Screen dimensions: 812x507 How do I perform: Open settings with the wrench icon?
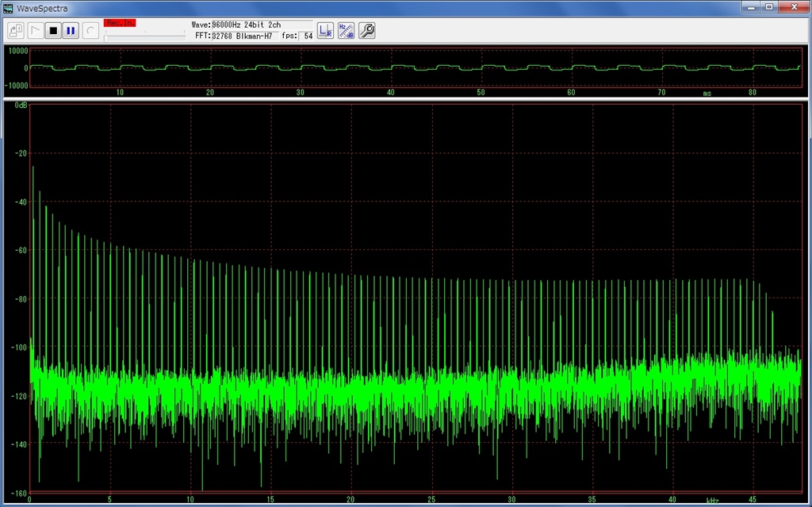366,31
